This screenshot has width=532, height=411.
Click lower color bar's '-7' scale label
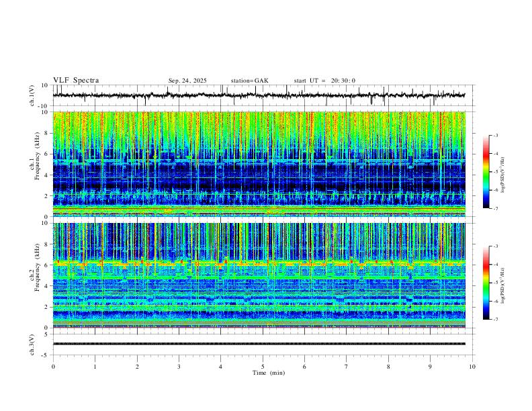(x=496, y=320)
